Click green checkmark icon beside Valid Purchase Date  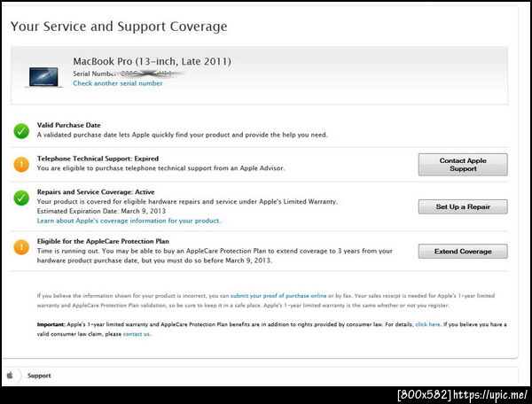pyautogui.click(x=21, y=131)
